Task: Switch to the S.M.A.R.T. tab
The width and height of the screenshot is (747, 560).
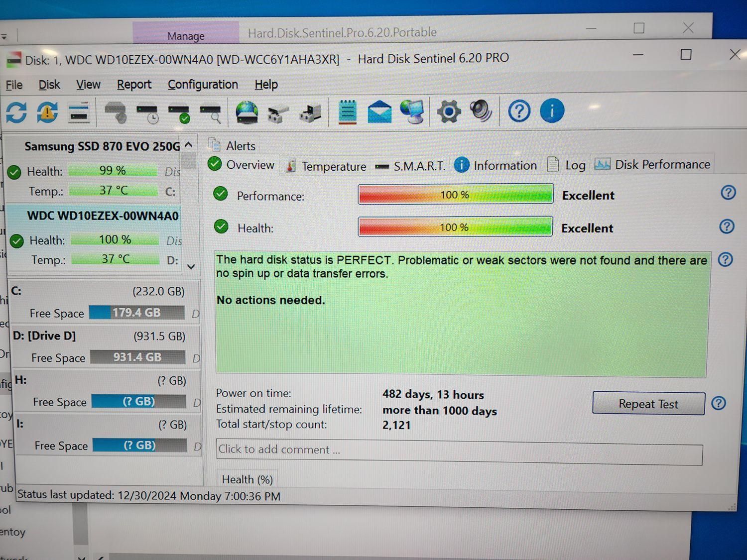Action: click(410, 166)
